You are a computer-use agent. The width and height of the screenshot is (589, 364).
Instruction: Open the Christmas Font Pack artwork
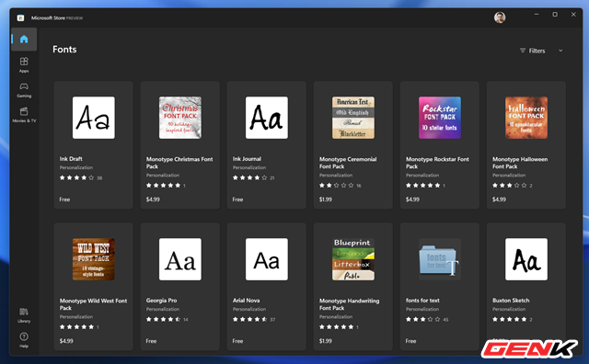pyautogui.click(x=180, y=118)
